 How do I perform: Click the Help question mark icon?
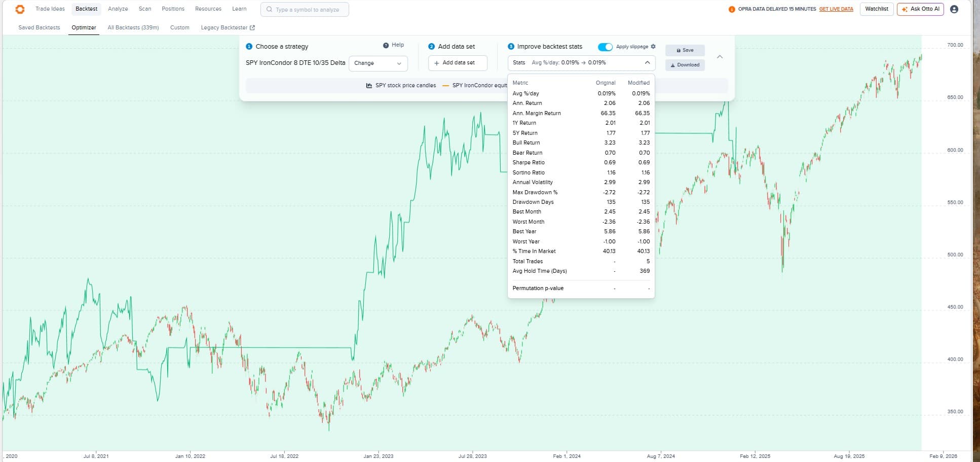[386, 45]
